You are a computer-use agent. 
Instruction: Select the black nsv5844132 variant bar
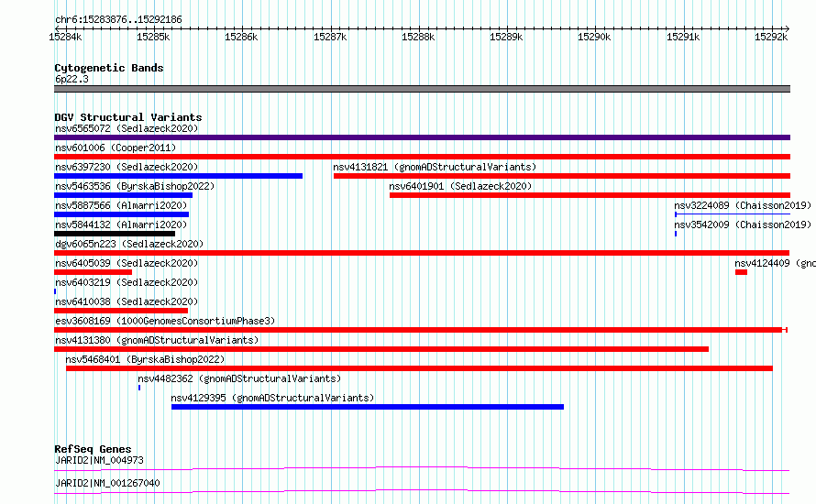point(115,234)
